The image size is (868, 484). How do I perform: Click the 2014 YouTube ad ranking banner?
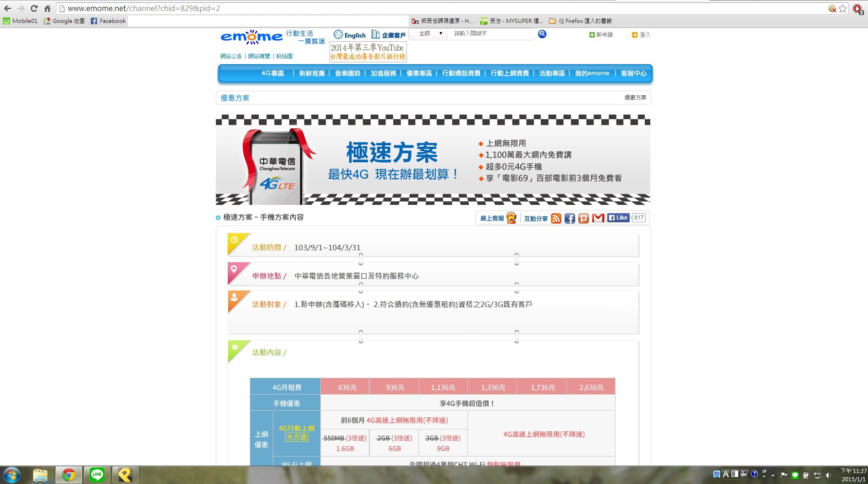pos(368,52)
